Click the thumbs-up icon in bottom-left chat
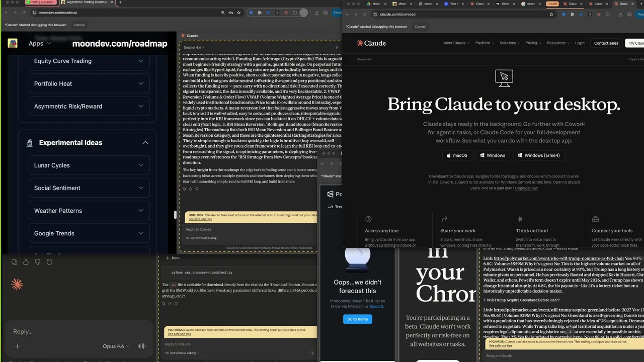The image size is (644, 362). tap(26, 262)
